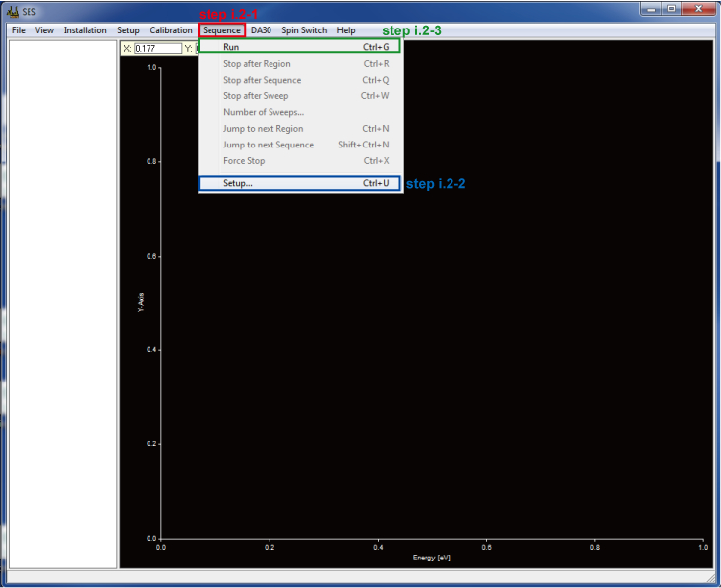Click Number of Sweeps... menu entry
This screenshot has height=588, width=721.
tap(263, 112)
